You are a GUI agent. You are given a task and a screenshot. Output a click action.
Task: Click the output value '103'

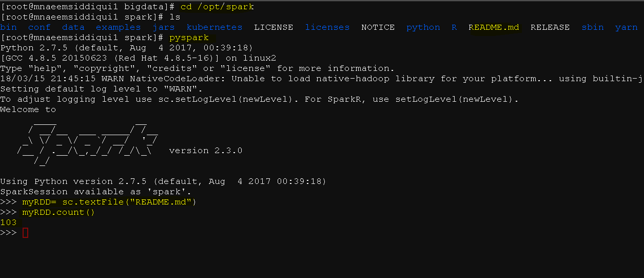pyautogui.click(x=9, y=223)
